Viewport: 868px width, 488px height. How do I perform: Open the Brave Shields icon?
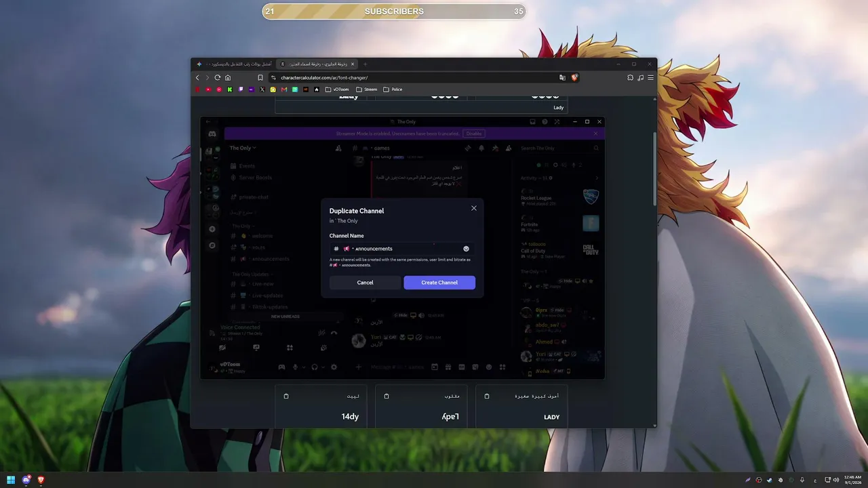pyautogui.click(x=574, y=78)
